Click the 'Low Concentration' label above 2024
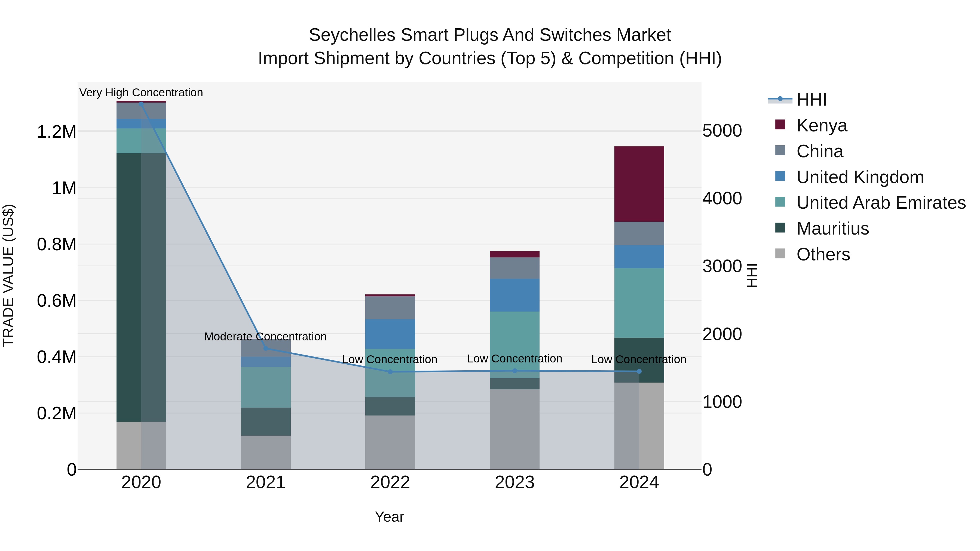 click(639, 359)
